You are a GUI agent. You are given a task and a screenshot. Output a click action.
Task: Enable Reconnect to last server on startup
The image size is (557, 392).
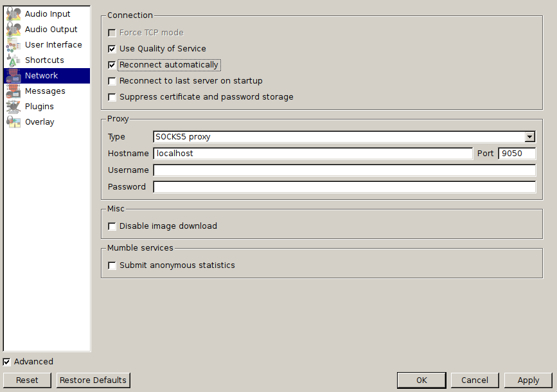(112, 81)
